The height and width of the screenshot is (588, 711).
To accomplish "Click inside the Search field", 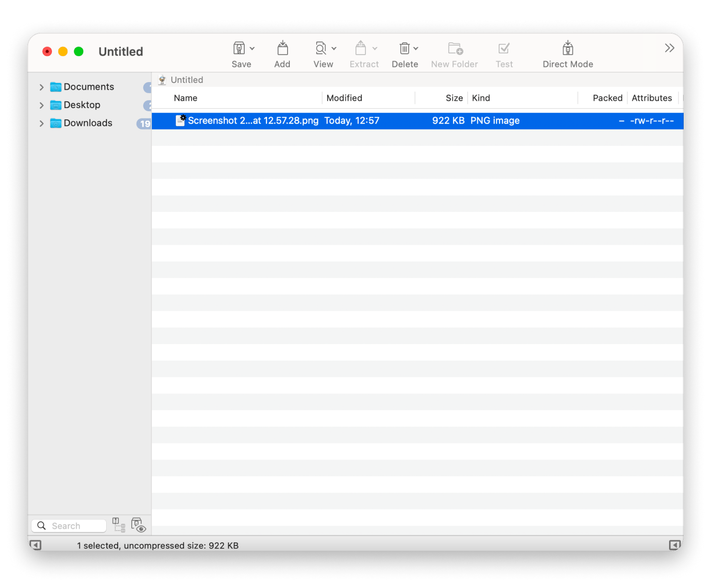I will click(x=73, y=525).
